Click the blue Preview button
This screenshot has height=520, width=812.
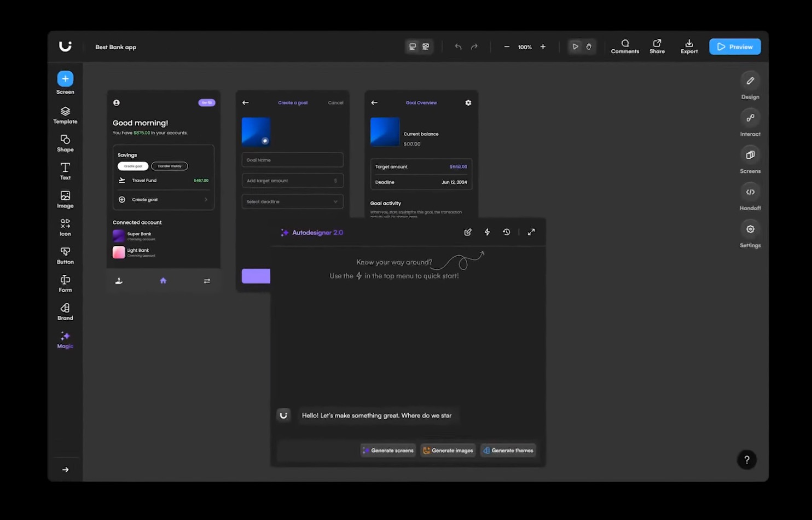pos(735,47)
